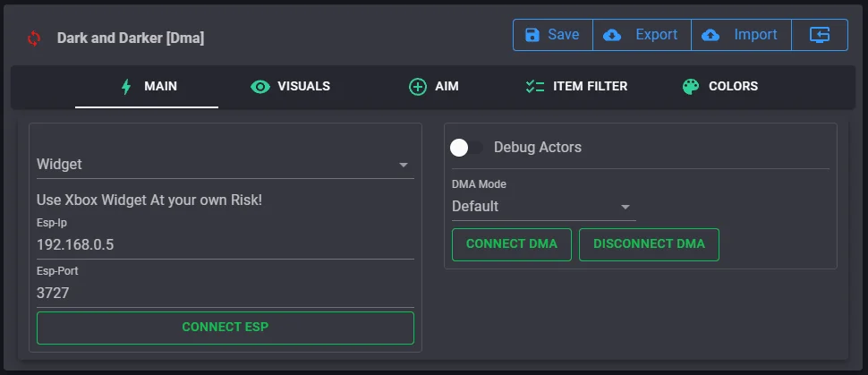This screenshot has width=868, height=375.
Task: Click the screen share monitor icon button
Action: point(820,35)
